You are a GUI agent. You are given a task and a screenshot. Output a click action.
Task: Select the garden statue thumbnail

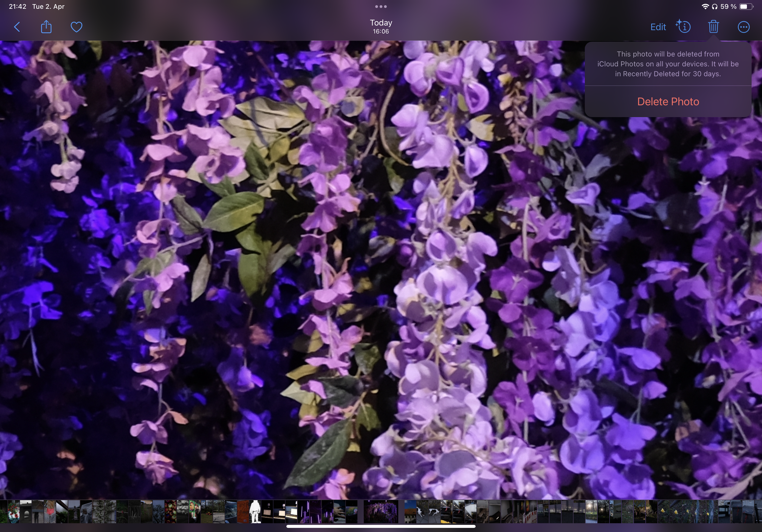(x=74, y=512)
